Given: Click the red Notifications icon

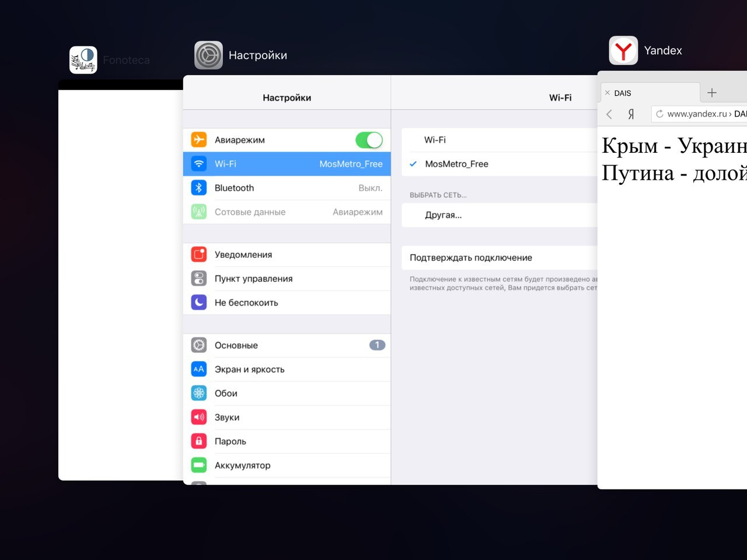Looking at the screenshot, I should (199, 255).
